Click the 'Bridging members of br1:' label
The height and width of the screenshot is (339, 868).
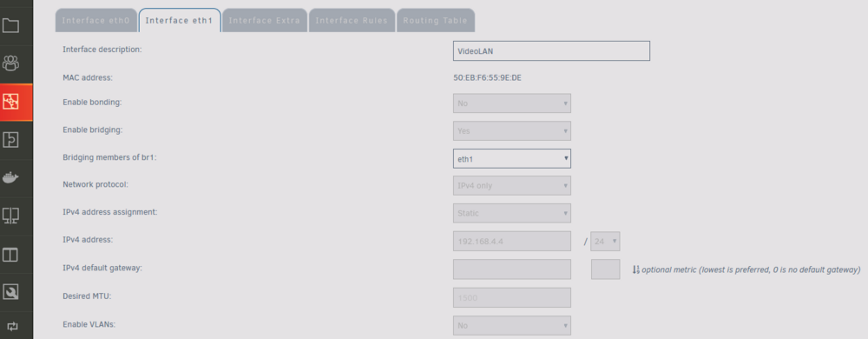pyautogui.click(x=110, y=157)
